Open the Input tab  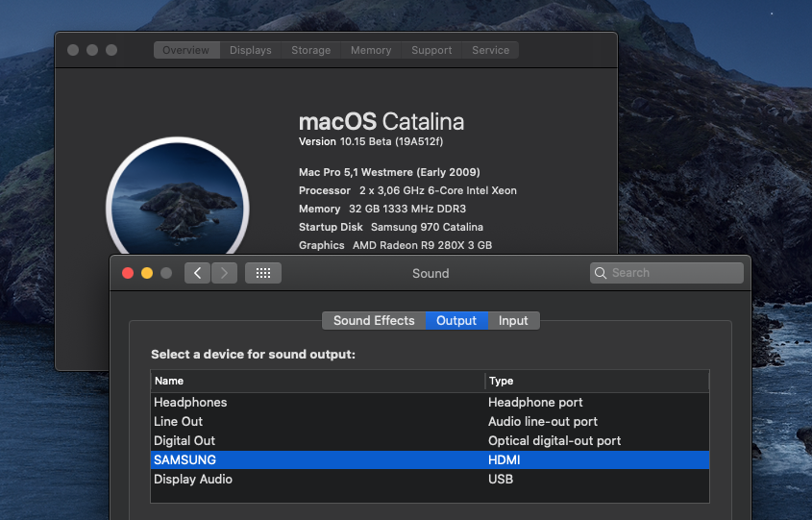point(513,321)
